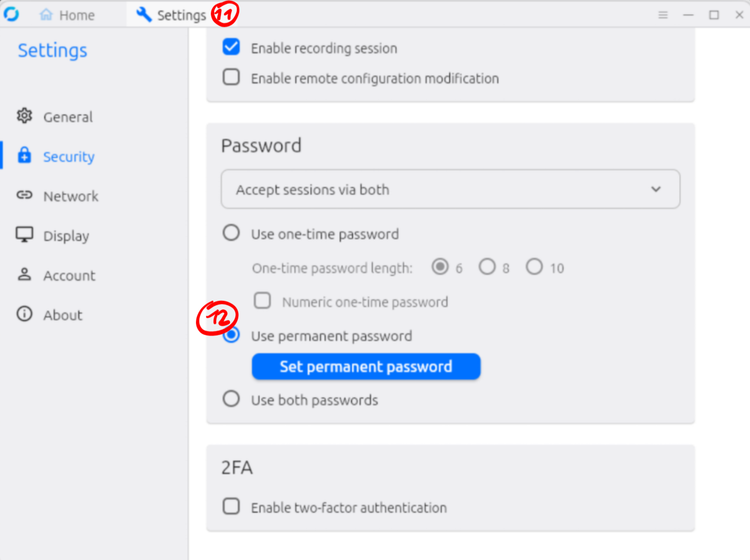The width and height of the screenshot is (750, 560).
Task: Select Use one-time password option
Action: coord(231,233)
